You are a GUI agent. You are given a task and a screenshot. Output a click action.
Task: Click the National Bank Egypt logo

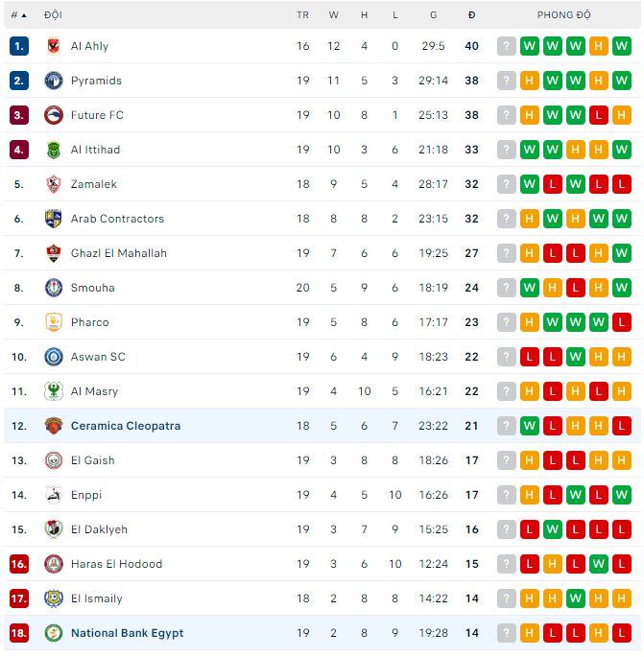tap(54, 633)
